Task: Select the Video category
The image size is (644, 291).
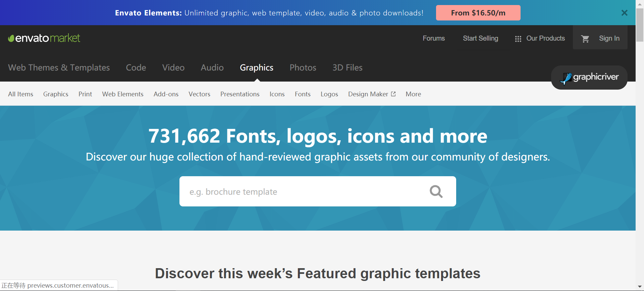Action: pyautogui.click(x=173, y=67)
